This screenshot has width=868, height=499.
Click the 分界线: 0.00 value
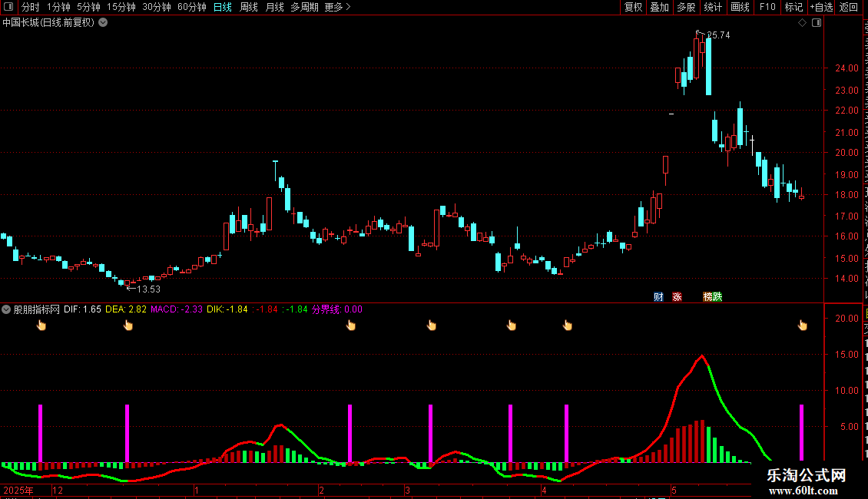pyautogui.click(x=336, y=309)
